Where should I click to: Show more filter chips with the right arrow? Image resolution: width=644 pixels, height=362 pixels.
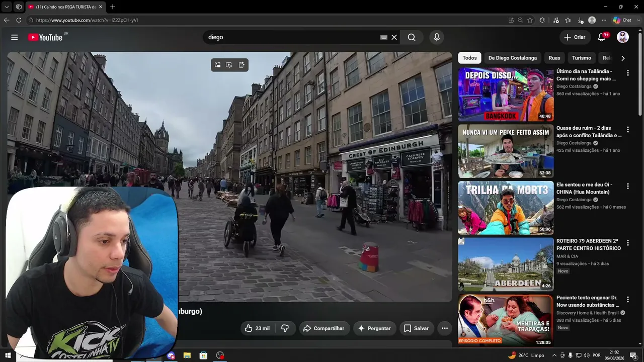pyautogui.click(x=623, y=58)
